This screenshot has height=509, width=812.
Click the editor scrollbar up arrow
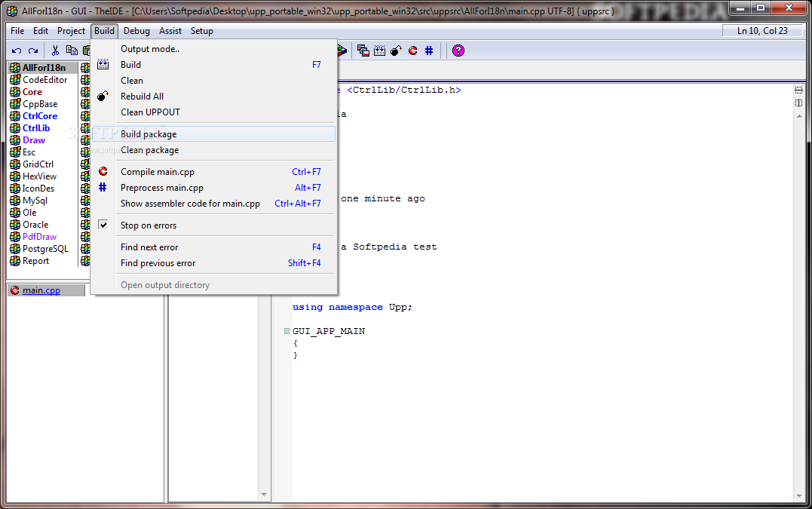click(x=799, y=116)
